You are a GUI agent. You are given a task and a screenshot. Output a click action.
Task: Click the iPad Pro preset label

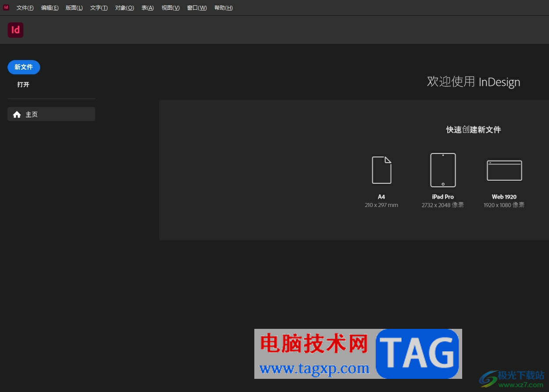(443, 197)
